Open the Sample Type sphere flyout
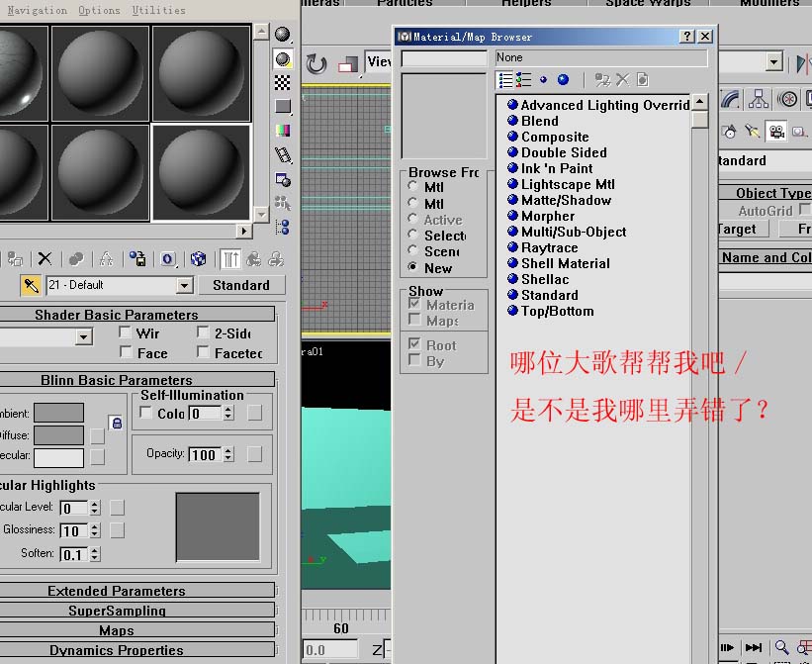 tap(283, 35)
